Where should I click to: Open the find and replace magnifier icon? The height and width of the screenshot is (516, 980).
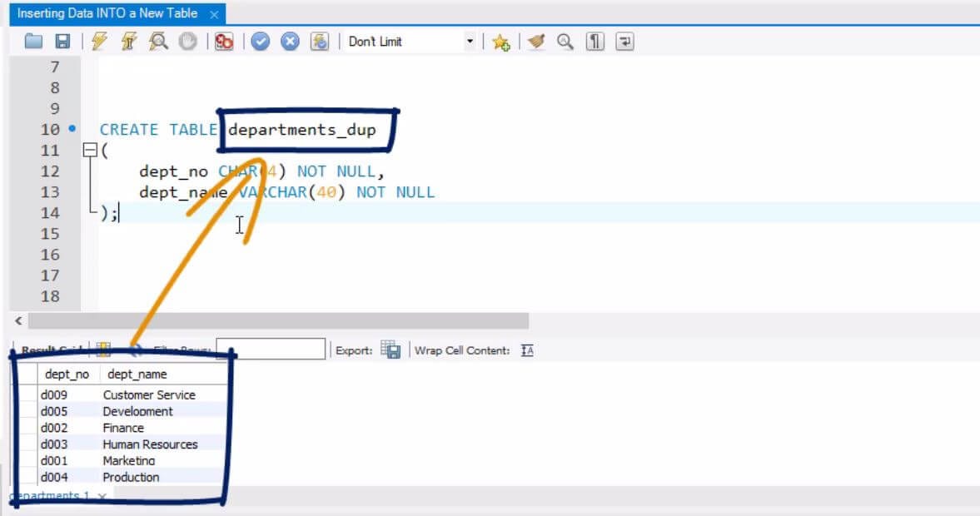coord(565,41)
